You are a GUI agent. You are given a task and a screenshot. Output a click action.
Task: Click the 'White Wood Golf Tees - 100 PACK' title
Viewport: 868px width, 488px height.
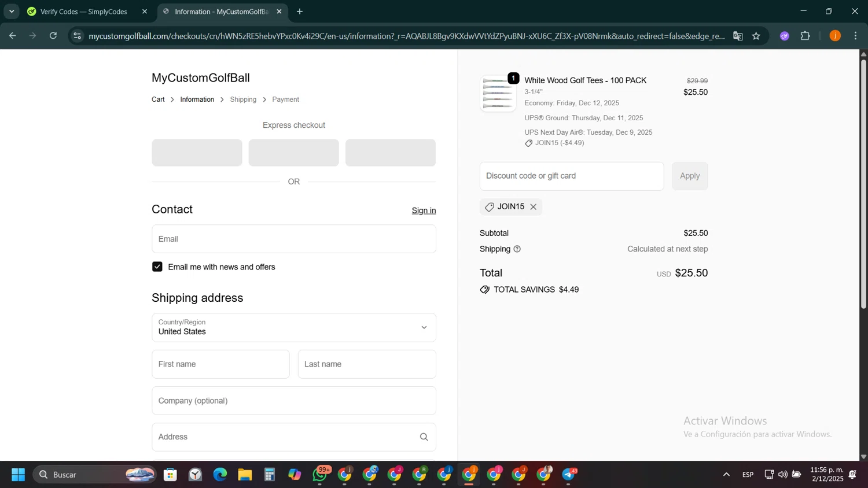(x=586, y=80)
